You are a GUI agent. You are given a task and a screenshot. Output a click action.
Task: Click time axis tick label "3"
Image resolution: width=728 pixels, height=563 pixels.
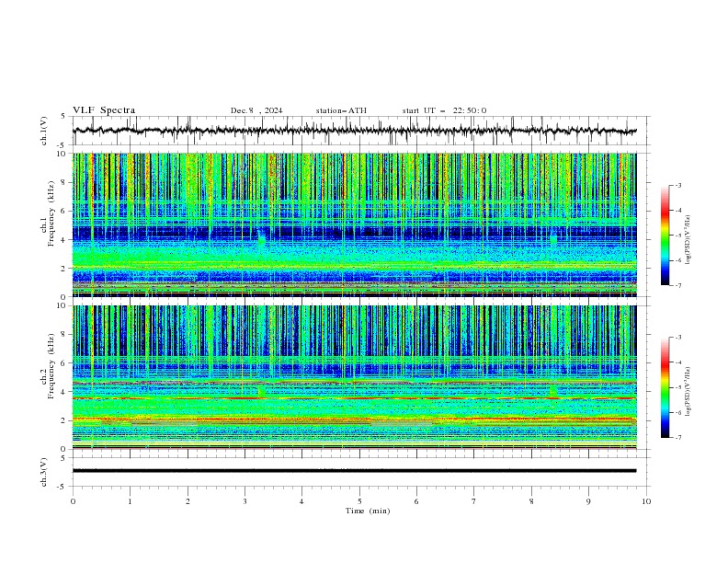coord(245,501)
